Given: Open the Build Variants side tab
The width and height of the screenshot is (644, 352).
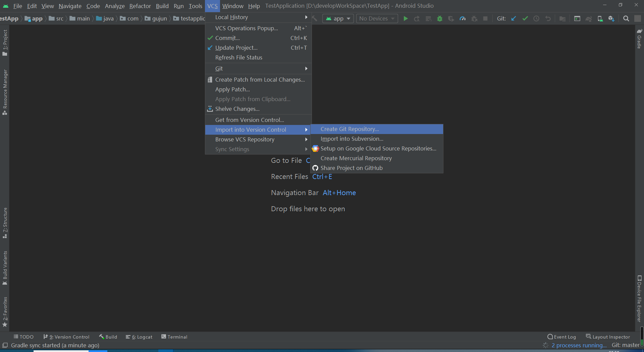Looking at the screenshot, I should 5,268.
